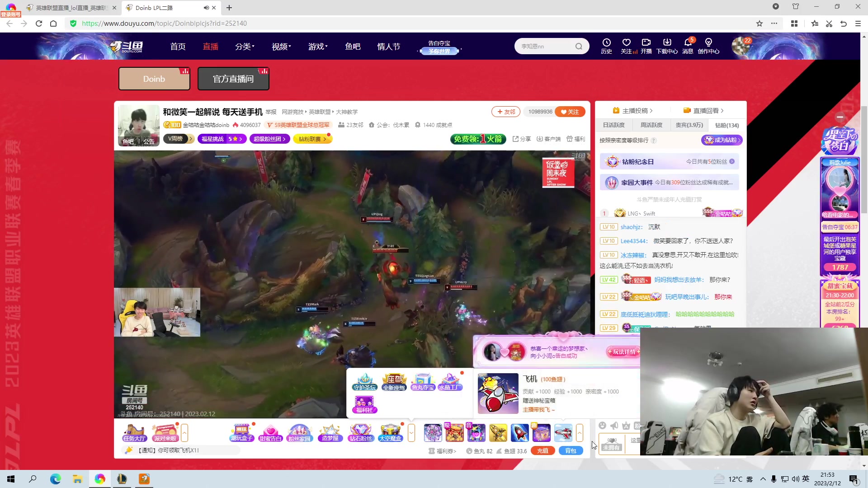868x488 pixels.
Task: Expand the gift list arrow
Action: (580, 433)
